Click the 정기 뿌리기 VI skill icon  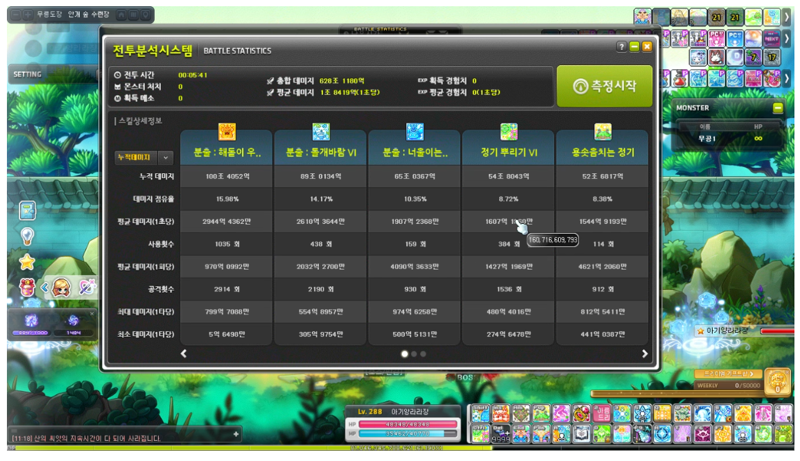[x=509, y=132]
